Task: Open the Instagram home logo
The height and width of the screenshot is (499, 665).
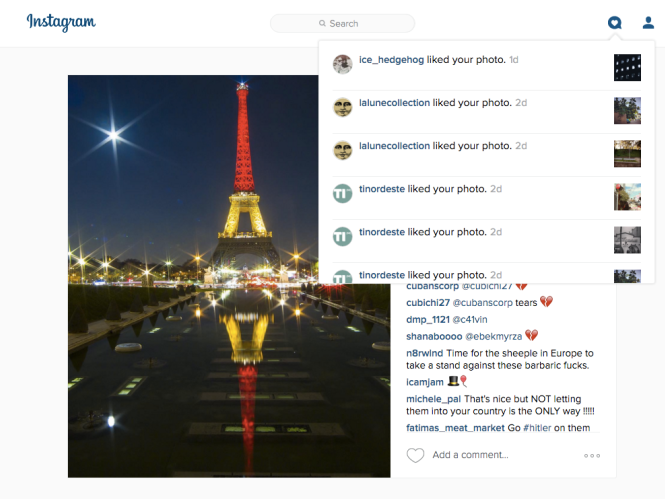Action: [x=61, y=22]
